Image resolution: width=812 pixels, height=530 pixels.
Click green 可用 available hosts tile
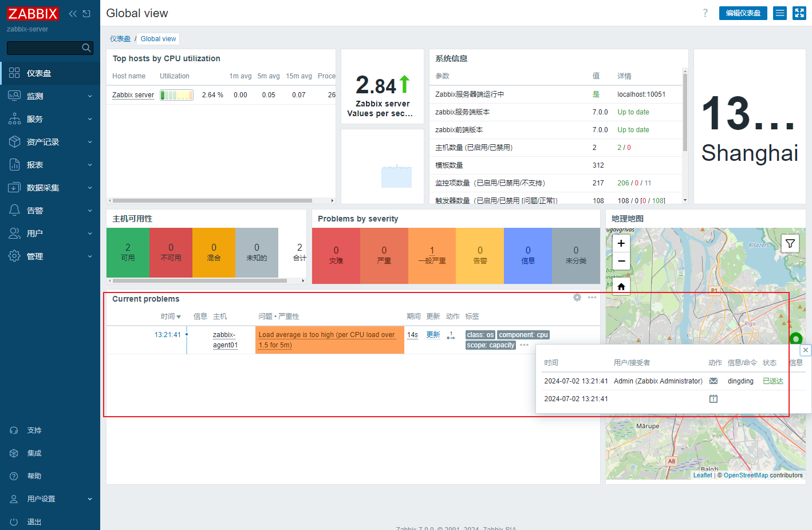(x=128, y=252)
